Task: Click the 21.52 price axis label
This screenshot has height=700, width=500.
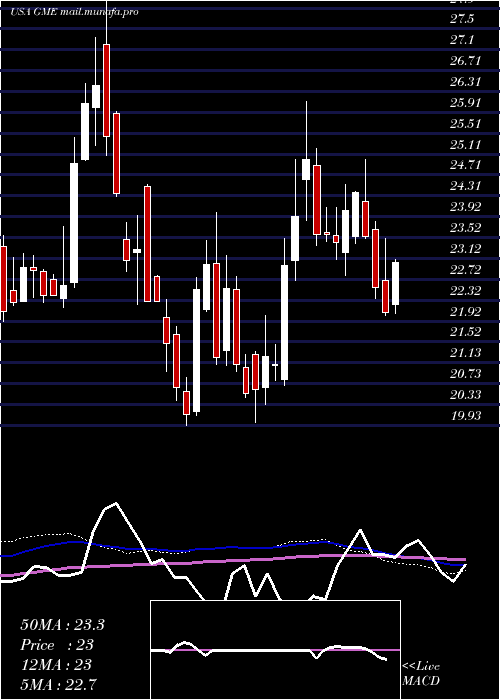Action: click(x=466, y=332)
